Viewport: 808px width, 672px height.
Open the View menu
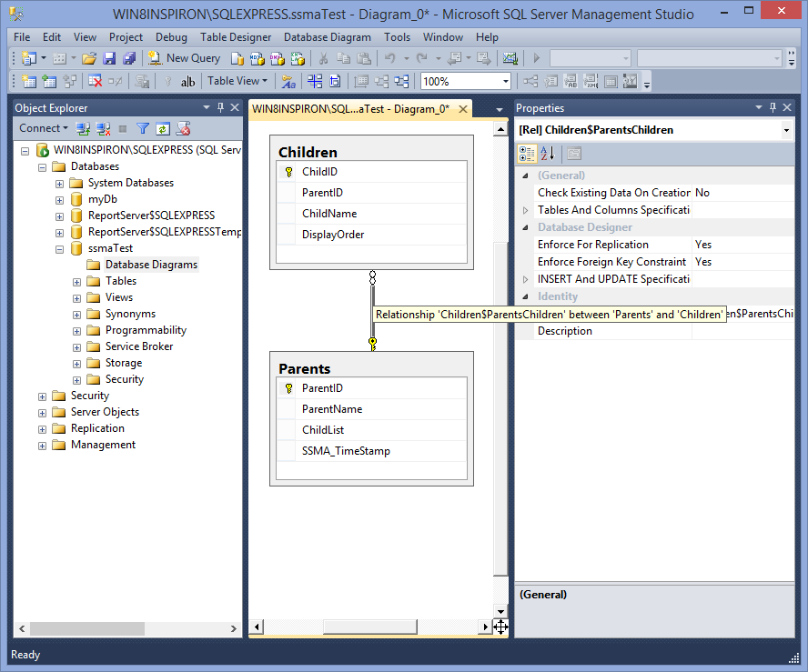coord(85,37)
